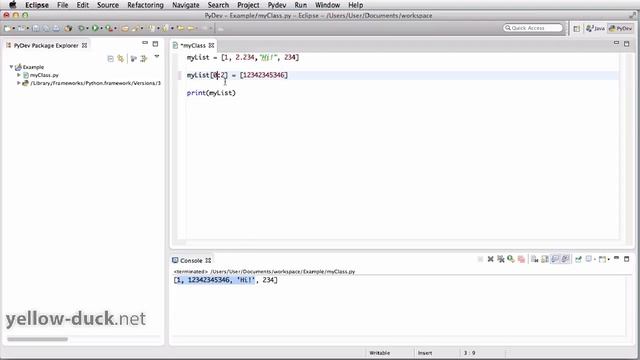The width and height of the screenshot is (640, 360).
Task: Open the Source menu
Action: [x=108, y=5]
